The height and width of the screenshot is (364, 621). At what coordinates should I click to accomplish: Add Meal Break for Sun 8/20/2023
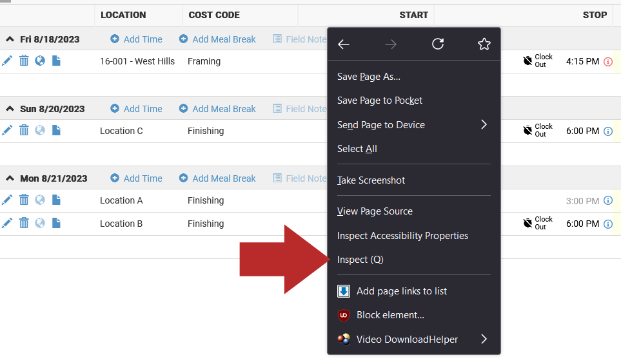217,109
